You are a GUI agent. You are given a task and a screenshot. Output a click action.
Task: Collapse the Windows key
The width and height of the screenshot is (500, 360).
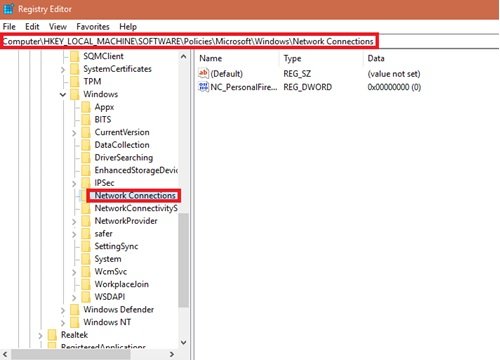(63, 95)
